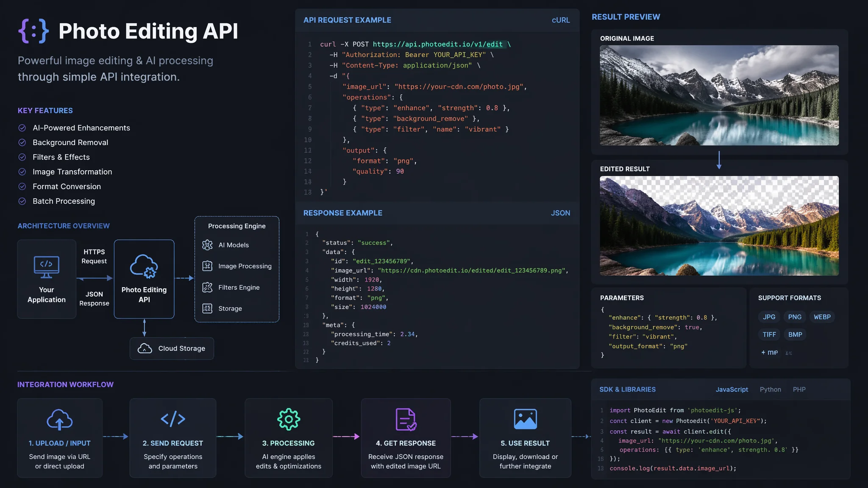Screen dimensions: 868x488
Task: Click the 5. USE RESULT step title
Action: tap(525, 443)
